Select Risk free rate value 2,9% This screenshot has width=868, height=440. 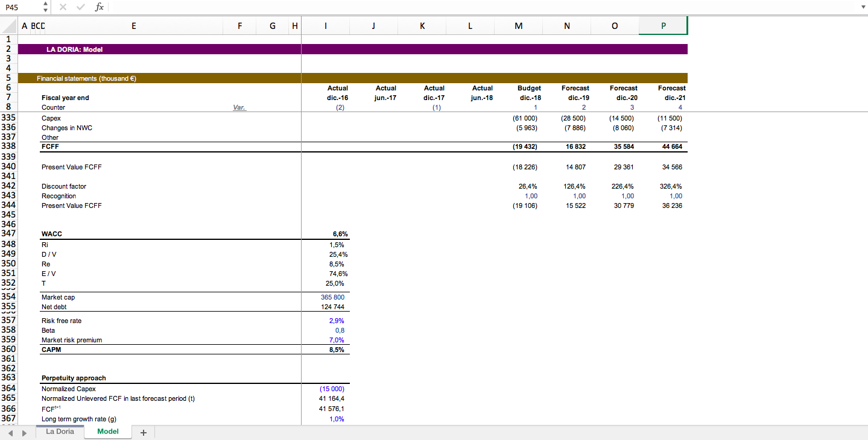[337, 321]
